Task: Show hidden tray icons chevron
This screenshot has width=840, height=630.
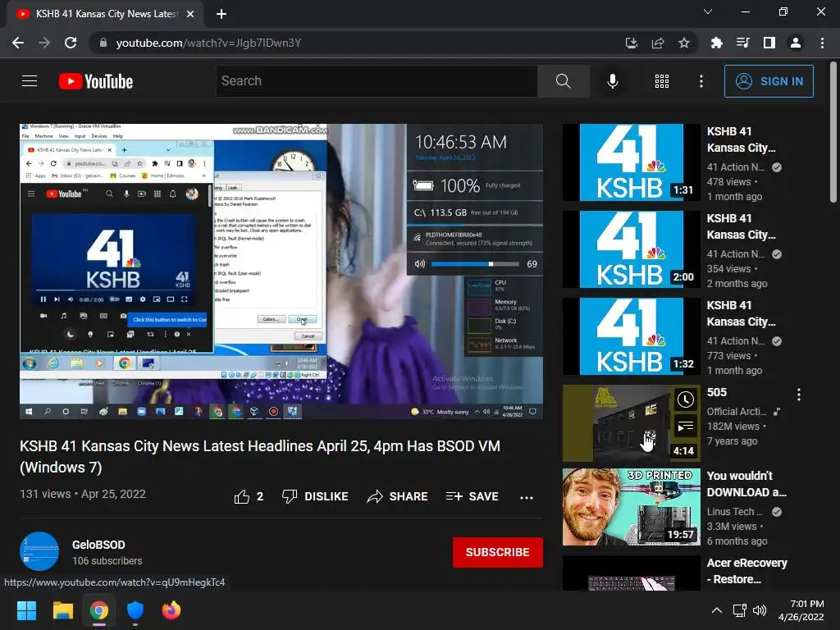Action: click(716, 610)
